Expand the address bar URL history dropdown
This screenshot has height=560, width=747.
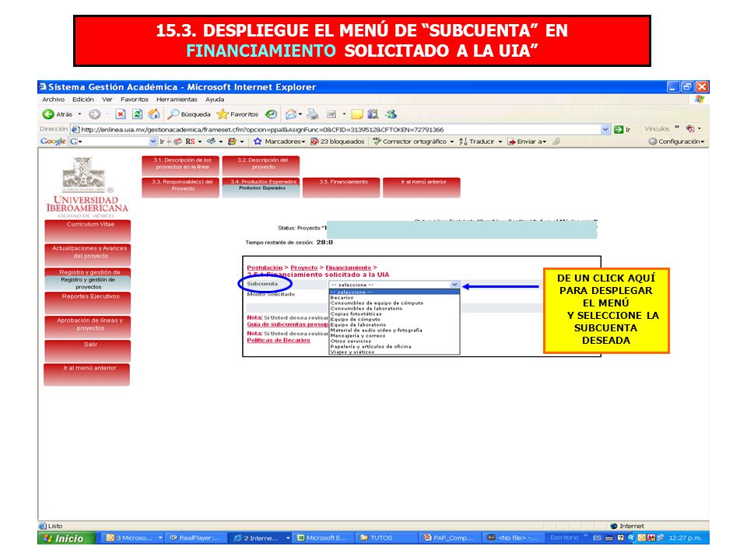coord(605,130)
